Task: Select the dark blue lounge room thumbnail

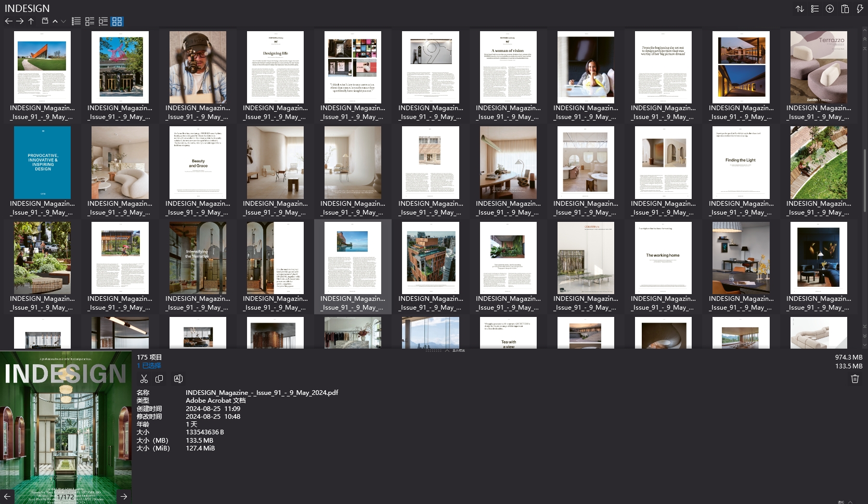Action: [x=819, y=258]
